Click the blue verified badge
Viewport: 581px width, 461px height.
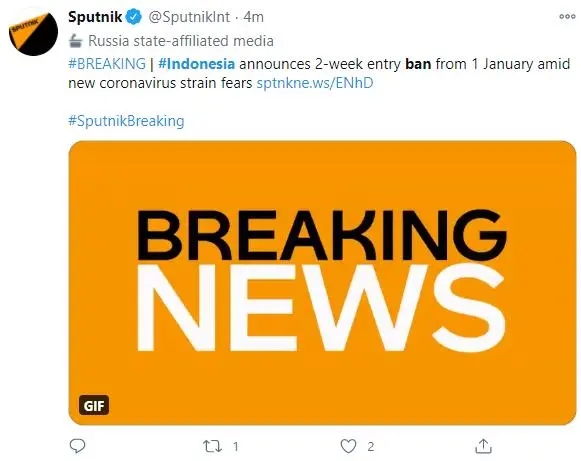pos(134,17)
